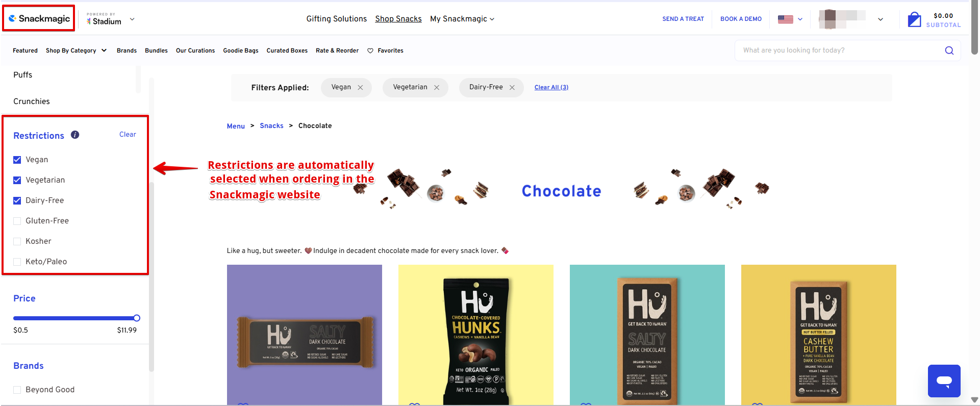Remove the Vegan filter chip
The height and width of the screenshot is (406, 980).
(x=360, y=88)
